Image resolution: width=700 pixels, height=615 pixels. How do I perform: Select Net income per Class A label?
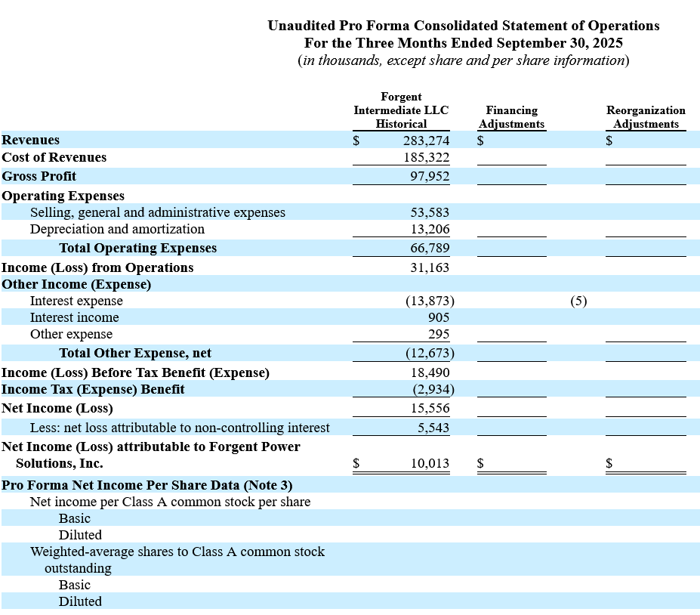[x=170, y=502]
